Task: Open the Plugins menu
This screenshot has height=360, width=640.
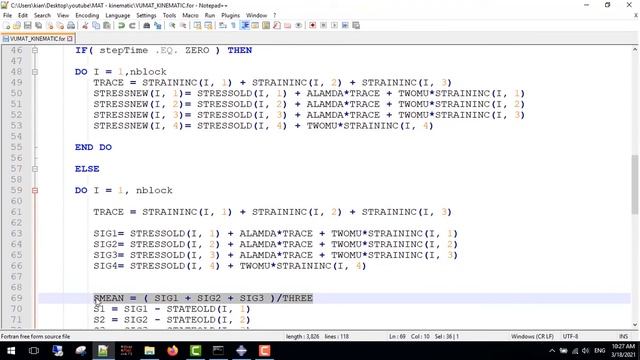Action: click(231, 16)
